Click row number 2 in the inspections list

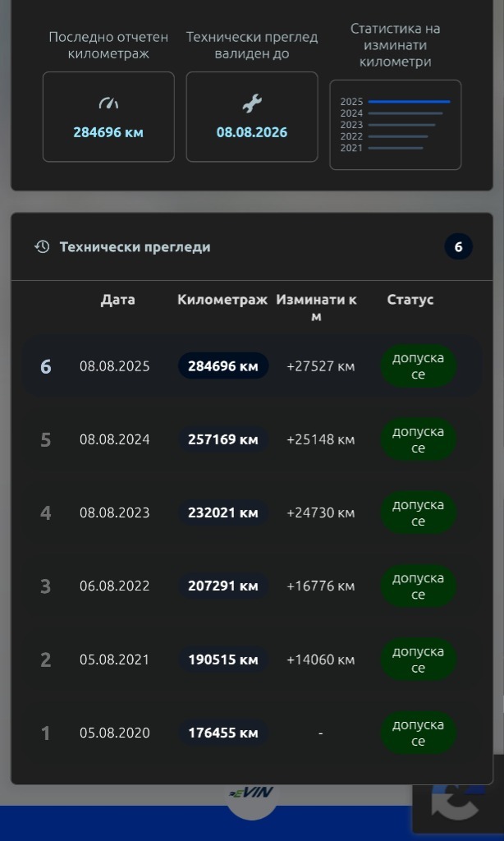click(46, 660)
